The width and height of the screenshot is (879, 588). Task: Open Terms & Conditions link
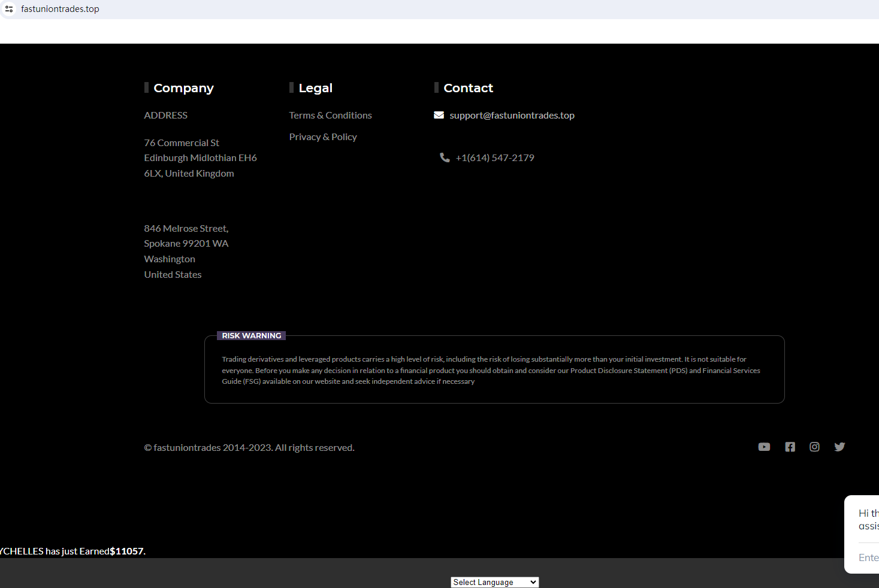[x=330, y=115]
